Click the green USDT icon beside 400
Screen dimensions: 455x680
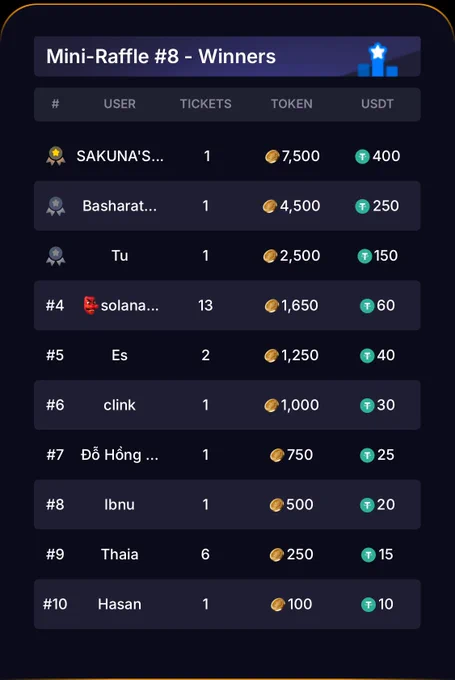[362, 157]
